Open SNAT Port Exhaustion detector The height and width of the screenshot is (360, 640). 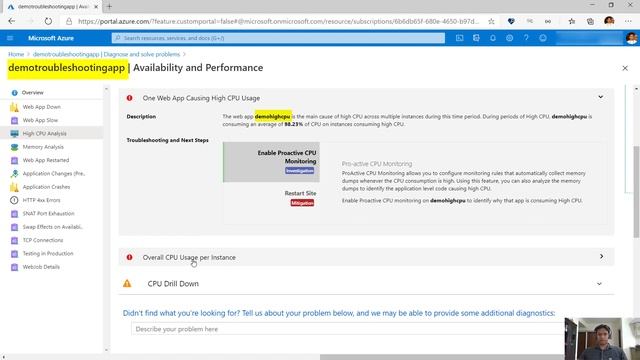click(x=48, y=213)
